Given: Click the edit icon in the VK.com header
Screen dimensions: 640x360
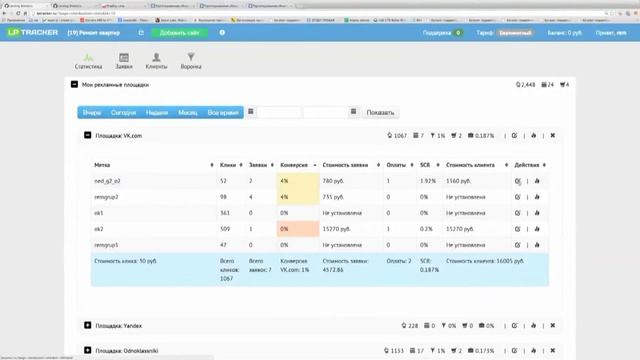Looking at the screenshot, I should (x=514, y=136).
